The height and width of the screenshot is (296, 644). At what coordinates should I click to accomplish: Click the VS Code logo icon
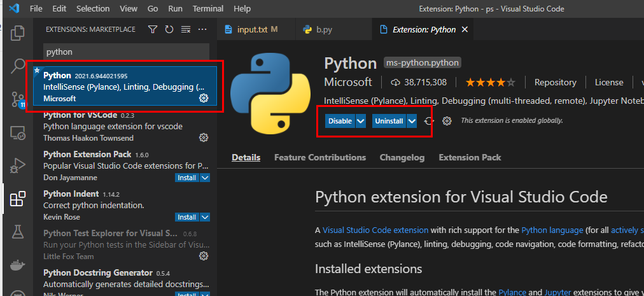pos(15,8)
